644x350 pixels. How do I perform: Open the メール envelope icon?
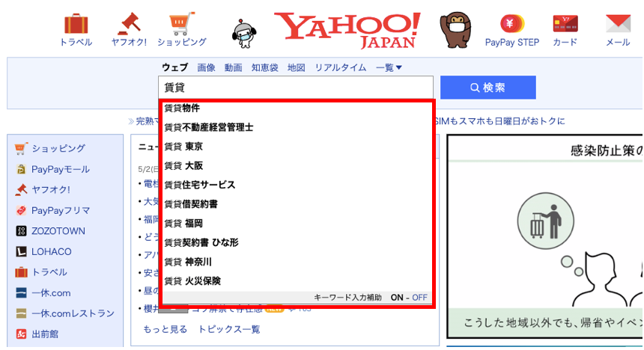(618, 23)
